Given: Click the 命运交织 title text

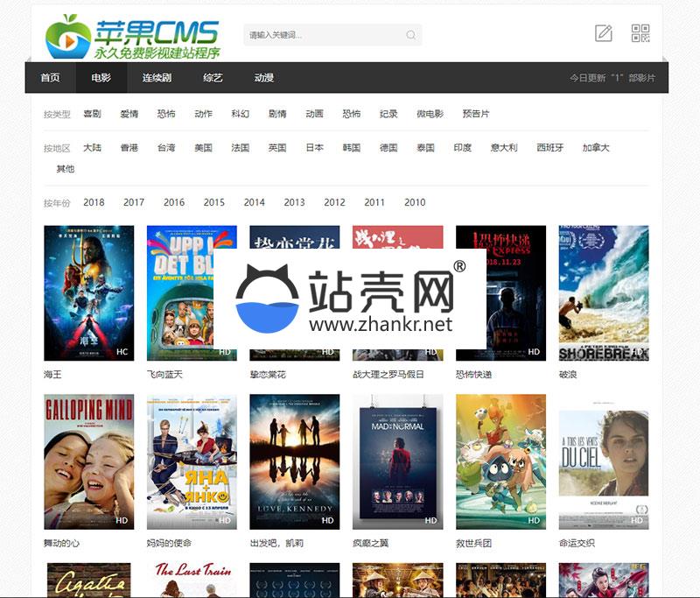Looking at the screenshot, I should coord(577,543).
